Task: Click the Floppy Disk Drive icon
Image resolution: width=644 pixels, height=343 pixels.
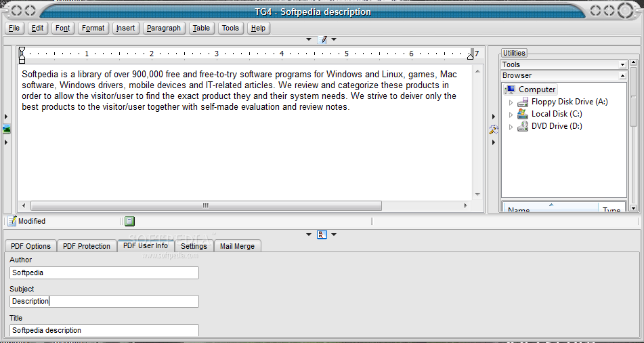Action: tap(523, 102)
